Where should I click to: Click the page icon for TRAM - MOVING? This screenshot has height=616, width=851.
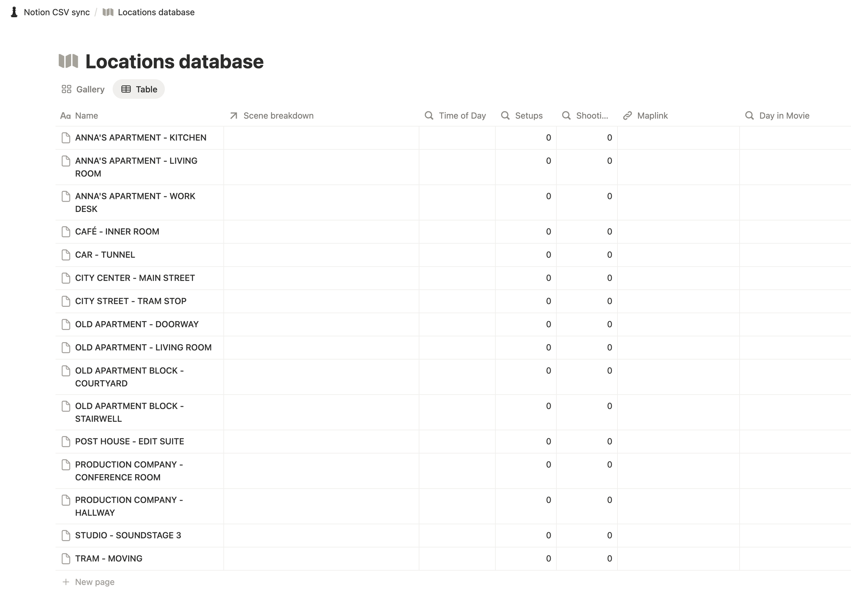coord(66,559)
